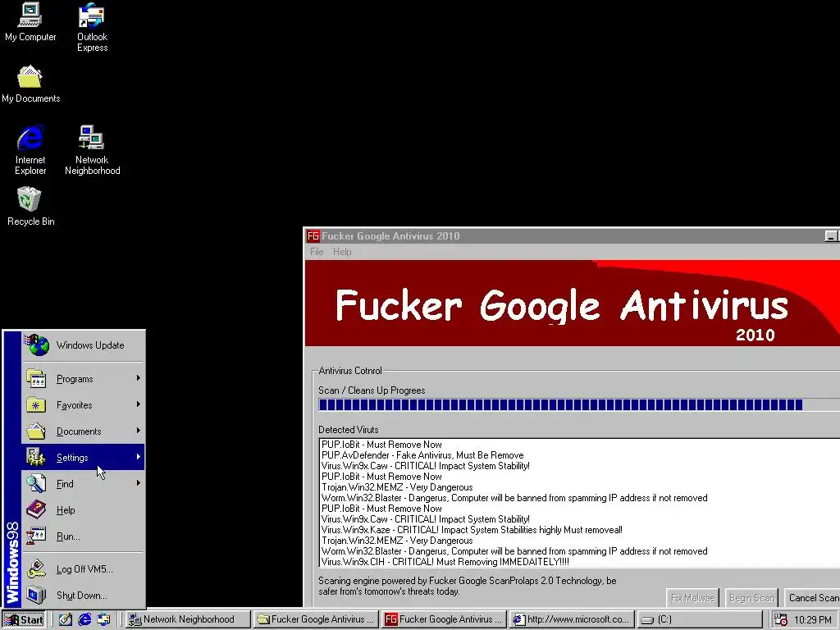The image size is (840, 630).
Task: Open the File menu in the antivirus window
Action: click(317, 252)
